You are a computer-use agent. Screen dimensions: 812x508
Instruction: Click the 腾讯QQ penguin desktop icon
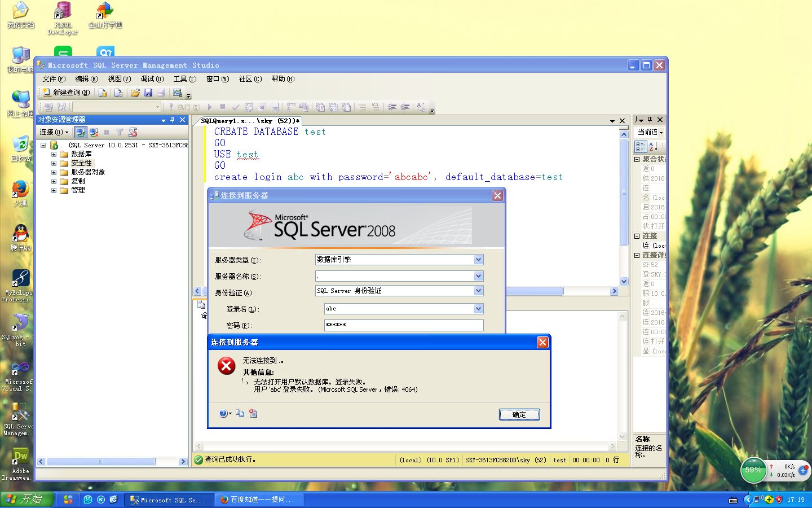point(20,238)
